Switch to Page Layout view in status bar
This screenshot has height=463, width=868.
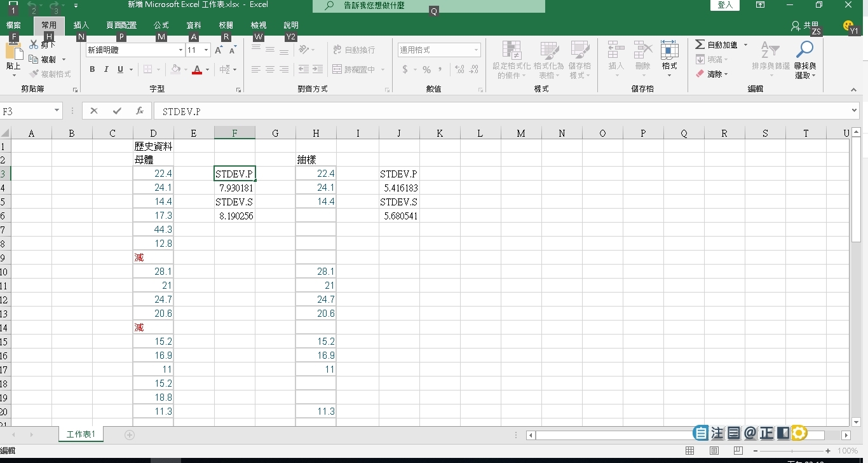pyautogui.click(x=714, y=451)
